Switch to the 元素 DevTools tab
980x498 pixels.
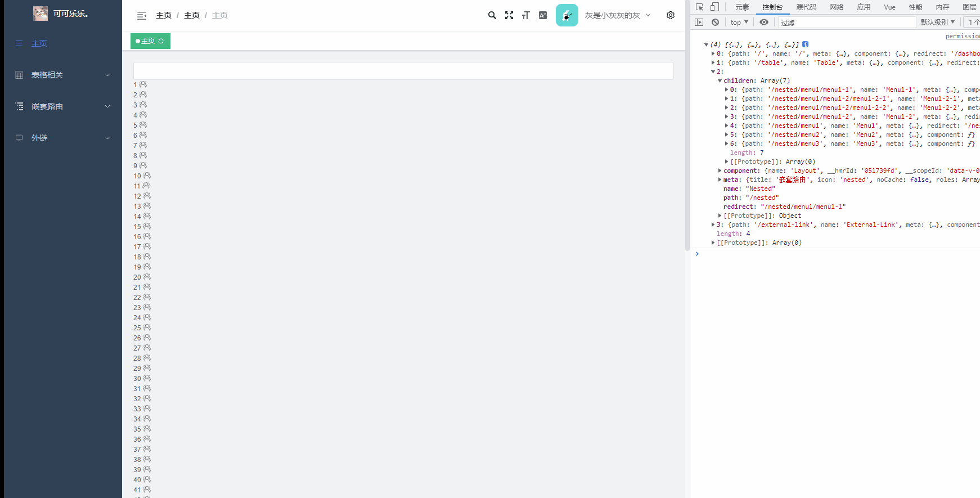(x=742, y=7)
